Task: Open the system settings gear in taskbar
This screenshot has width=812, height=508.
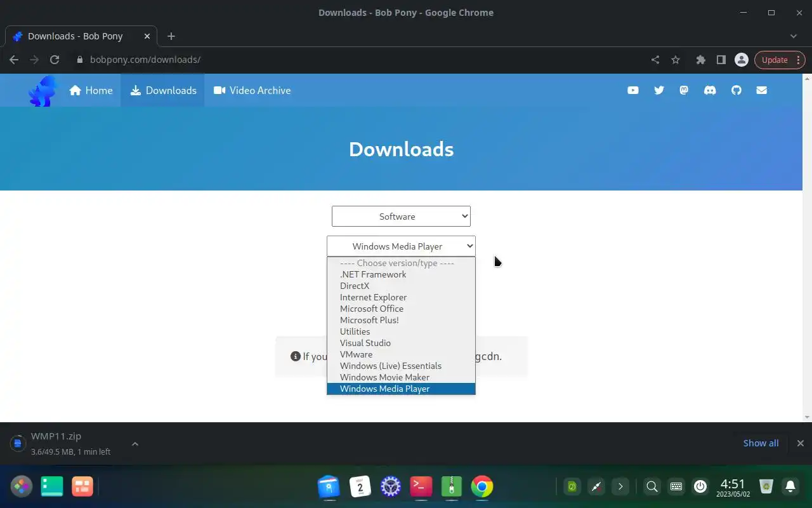Action: pyautogui.click(x=391, y=486)
